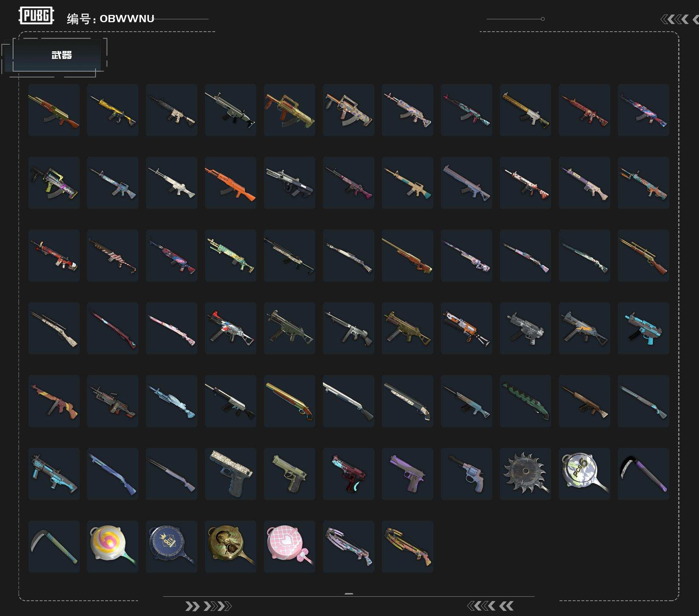
Task: Choose the jeweled Glock pistol skin
Action: pyautogui.click(x=230, y=474)
